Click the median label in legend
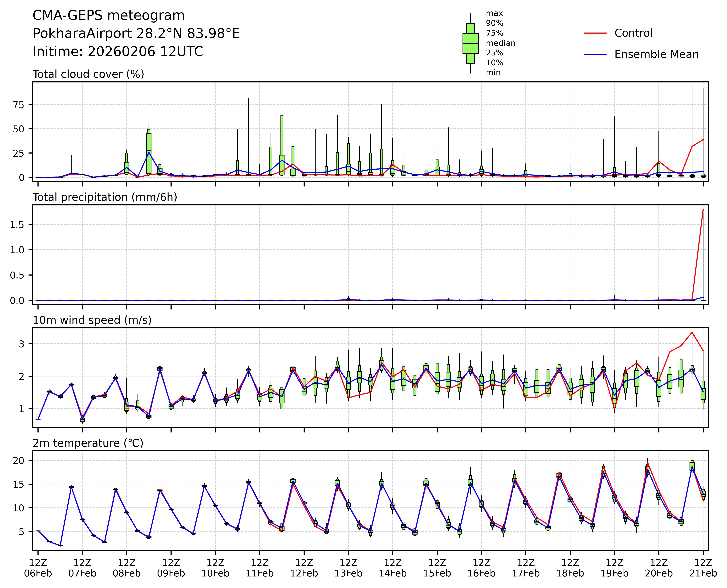 click(500, 43)
